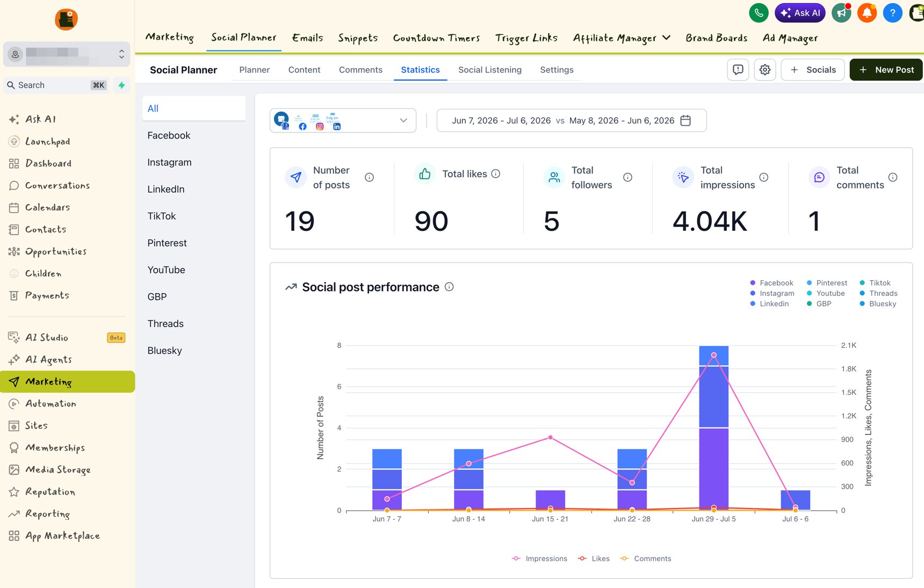The height and width of the screenshot is (588, 924).
Task: Toggle Pinterest in the chart legend
Action: coord(827,283)
